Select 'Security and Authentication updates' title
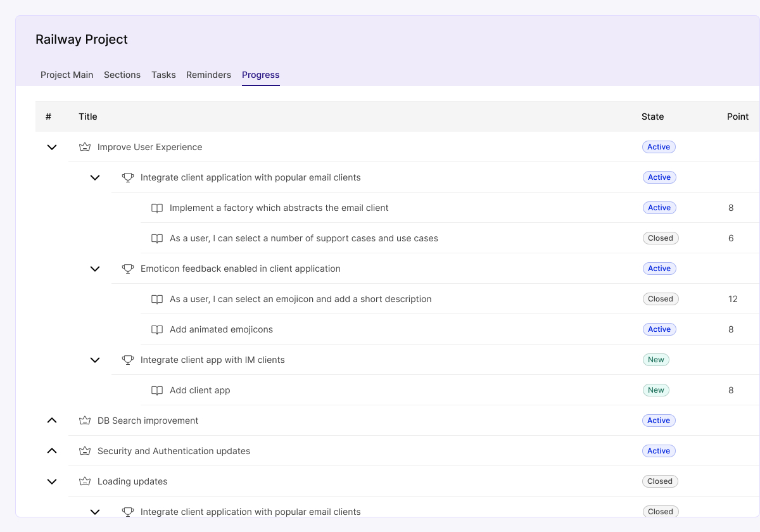The image size is (760, 532). (174, 451)
